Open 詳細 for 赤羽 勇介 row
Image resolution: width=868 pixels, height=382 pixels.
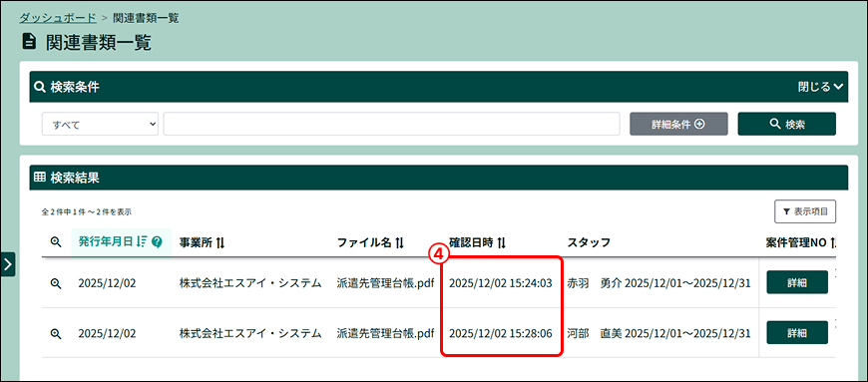point(797,282)
